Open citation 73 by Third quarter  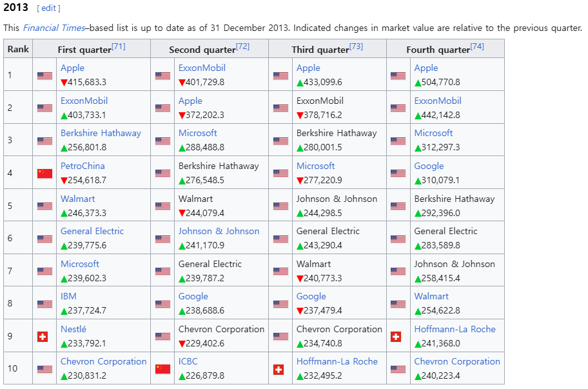pos(356,46)
